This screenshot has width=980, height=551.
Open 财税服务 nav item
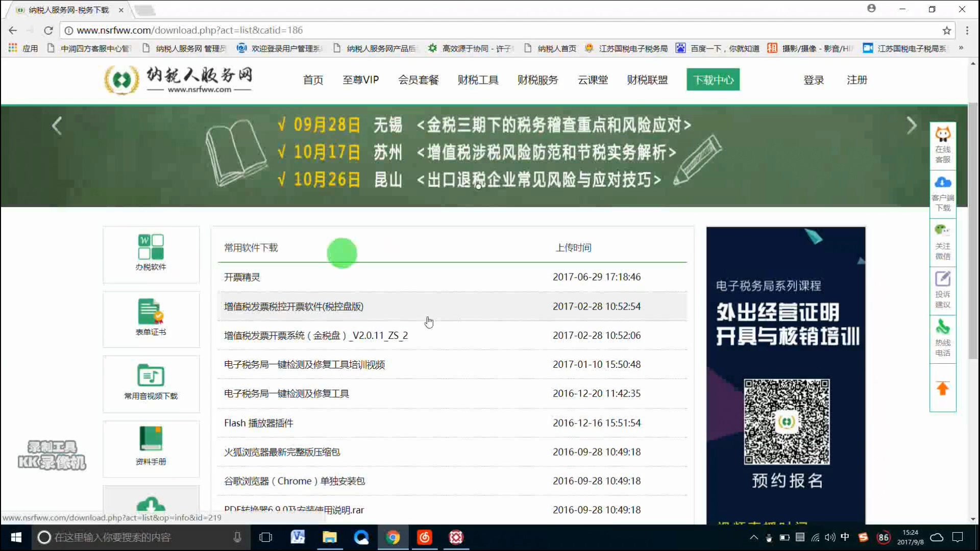coord(537,80)
